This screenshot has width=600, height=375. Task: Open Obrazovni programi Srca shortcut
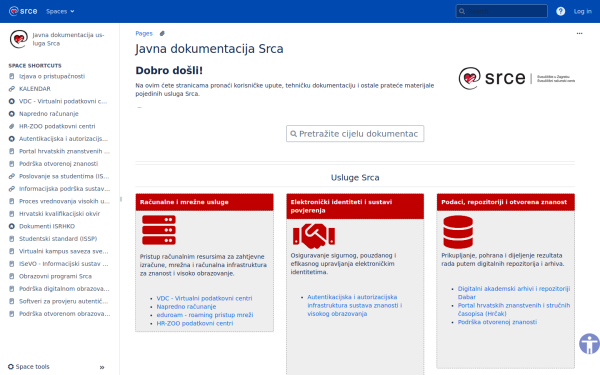pos(55,276)
